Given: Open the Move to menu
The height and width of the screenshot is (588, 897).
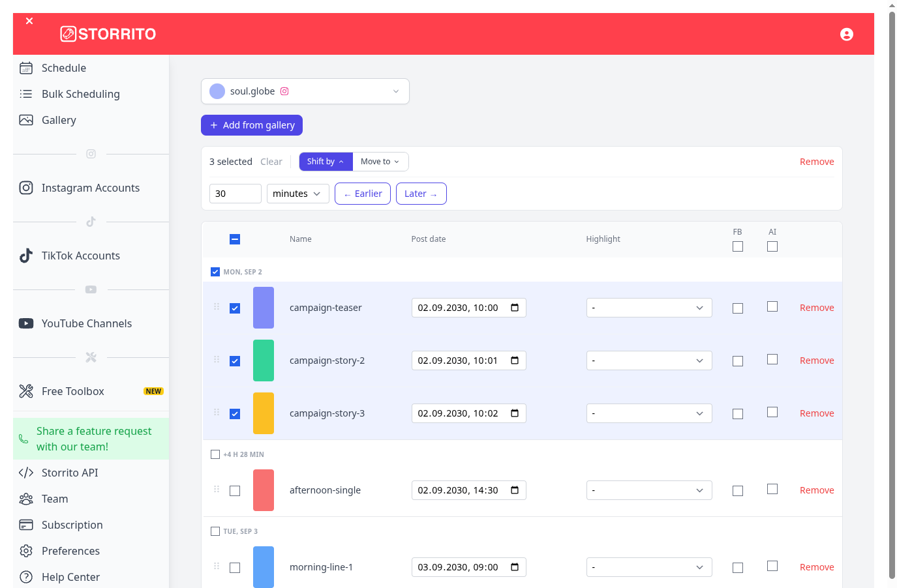Looking at the screenshot, I should (380, 162).
